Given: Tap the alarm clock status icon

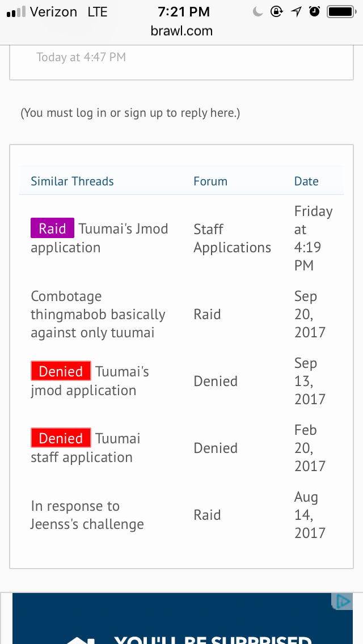Looking at the screenshot, I should click(315, 11).
